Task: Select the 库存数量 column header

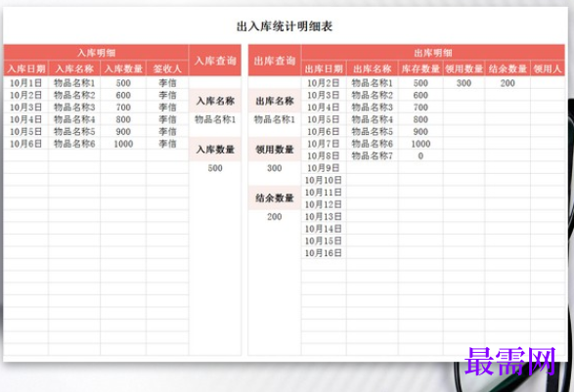Action: [420, 68]
